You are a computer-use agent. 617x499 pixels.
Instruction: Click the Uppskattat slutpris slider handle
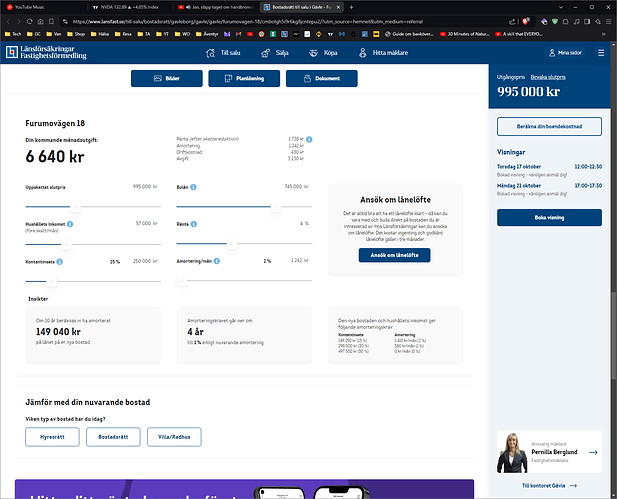pos(76,206)
